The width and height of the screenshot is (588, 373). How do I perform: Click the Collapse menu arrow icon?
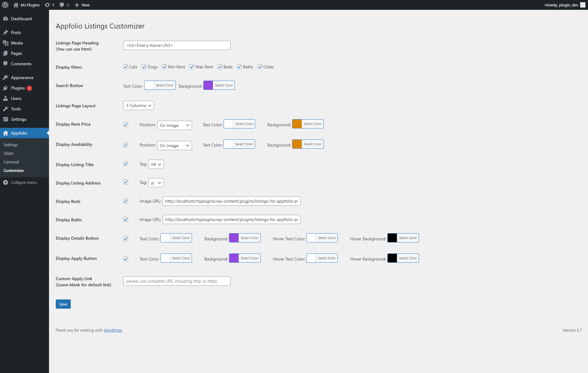click(x=6, y=182)
